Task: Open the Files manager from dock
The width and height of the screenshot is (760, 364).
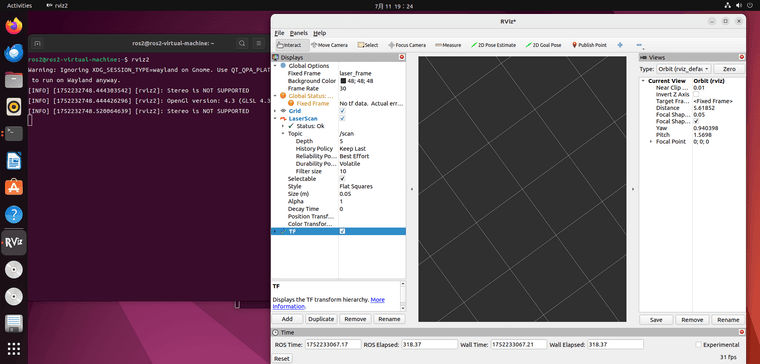Action: [x=14, y=79]
